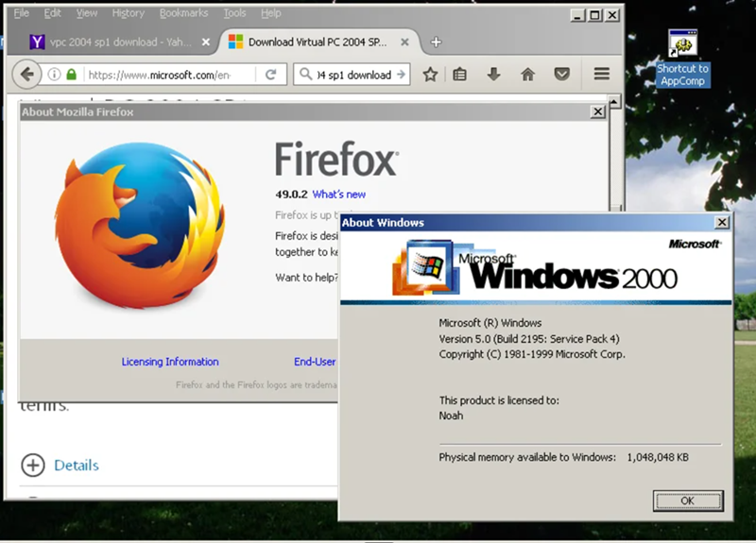The height and width of the screenshot is (543, 756).
Task: Click OK in About Windows dialog
Action: pos(688,501)
